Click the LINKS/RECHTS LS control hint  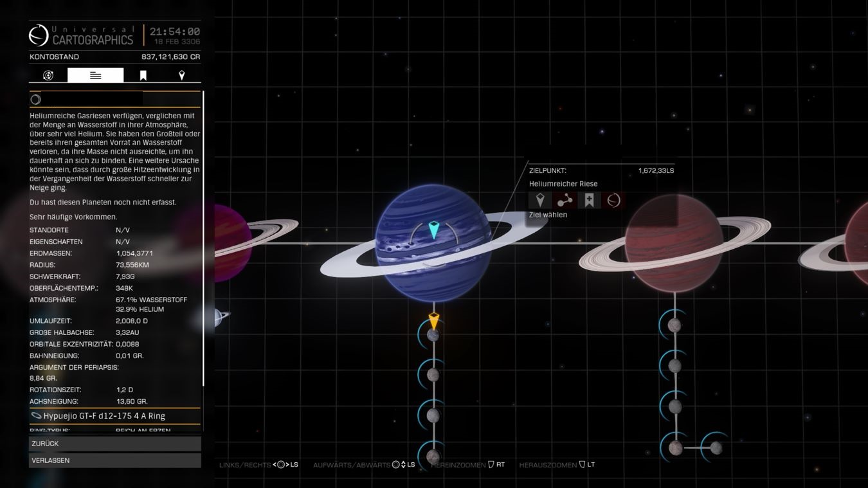258,465
